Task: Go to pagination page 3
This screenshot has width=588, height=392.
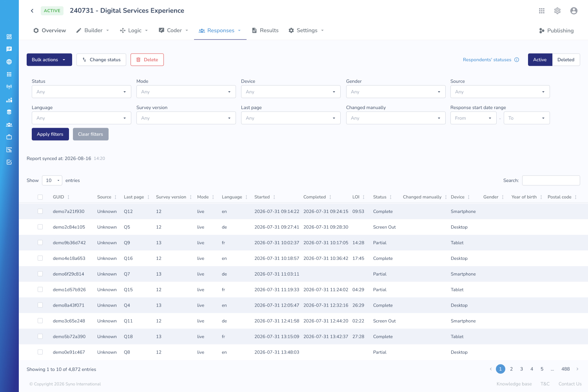Action: [521, 369]
